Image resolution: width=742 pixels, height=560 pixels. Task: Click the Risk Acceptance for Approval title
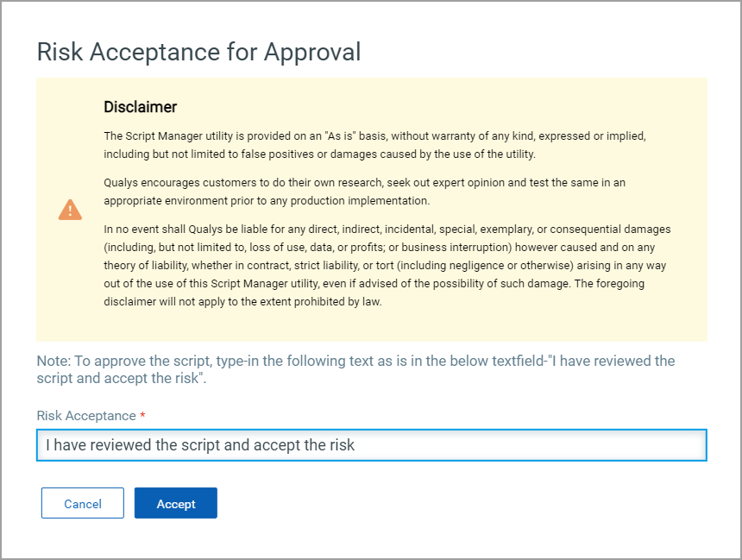(198, 52)
